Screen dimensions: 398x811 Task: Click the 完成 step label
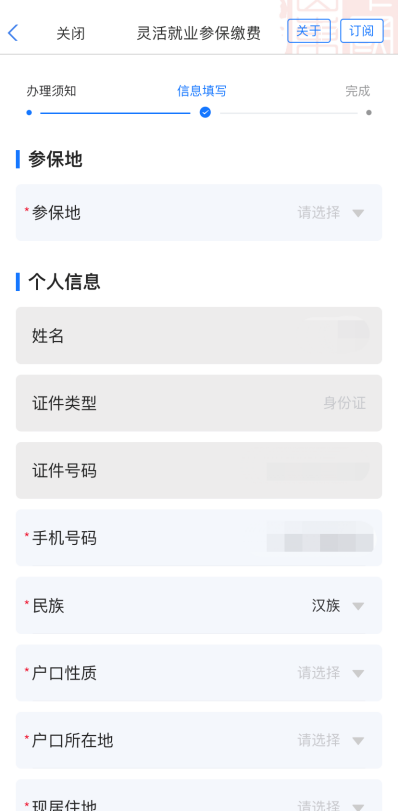tap(358, 92)
